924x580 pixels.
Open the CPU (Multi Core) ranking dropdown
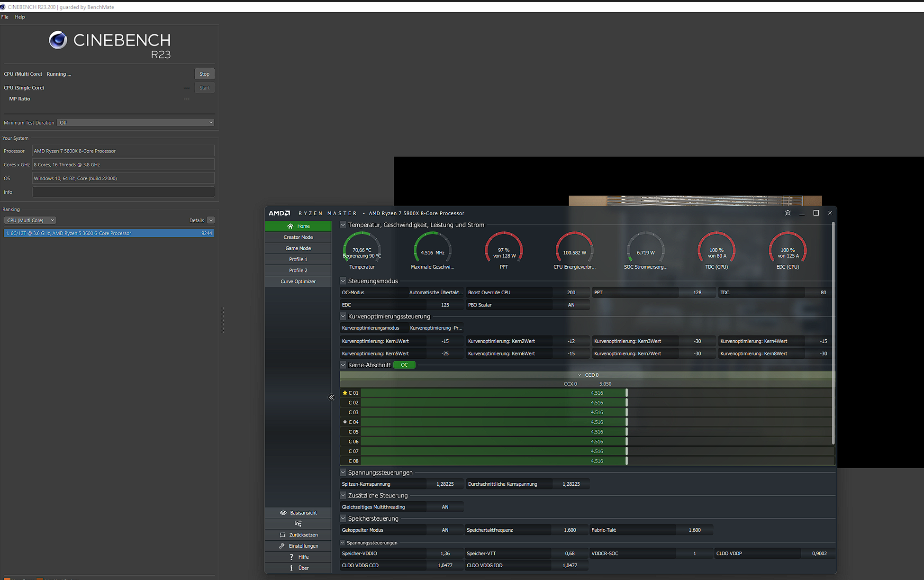point(30,220)
